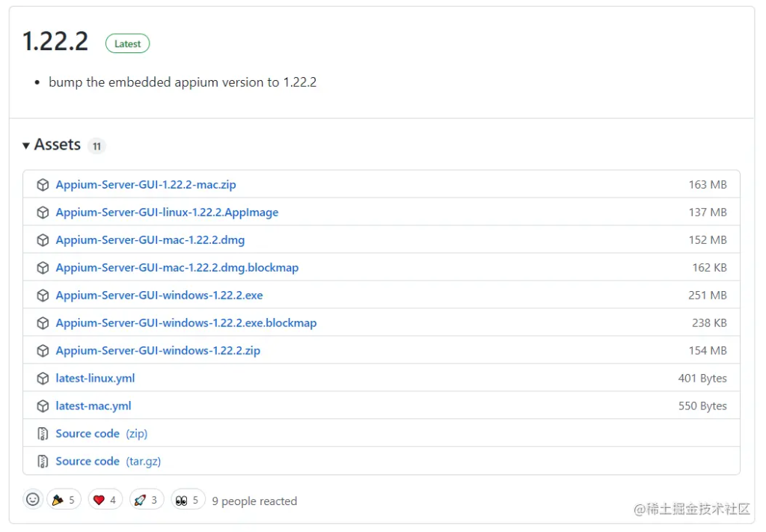The height and width of the screenshot is (532, 766).
Task: Download Appium-Server-GUI-windows-1.22.2.zip
Action: (x=158, y=351)
